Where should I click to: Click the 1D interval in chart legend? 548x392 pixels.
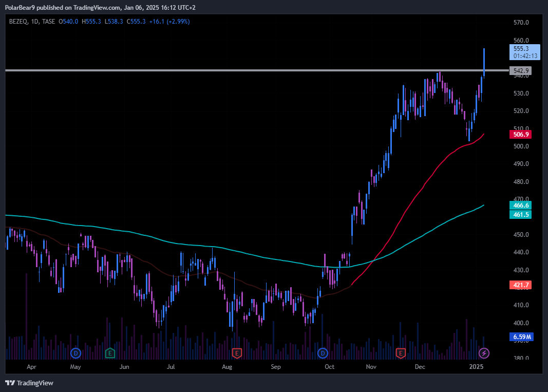[35, 22]
